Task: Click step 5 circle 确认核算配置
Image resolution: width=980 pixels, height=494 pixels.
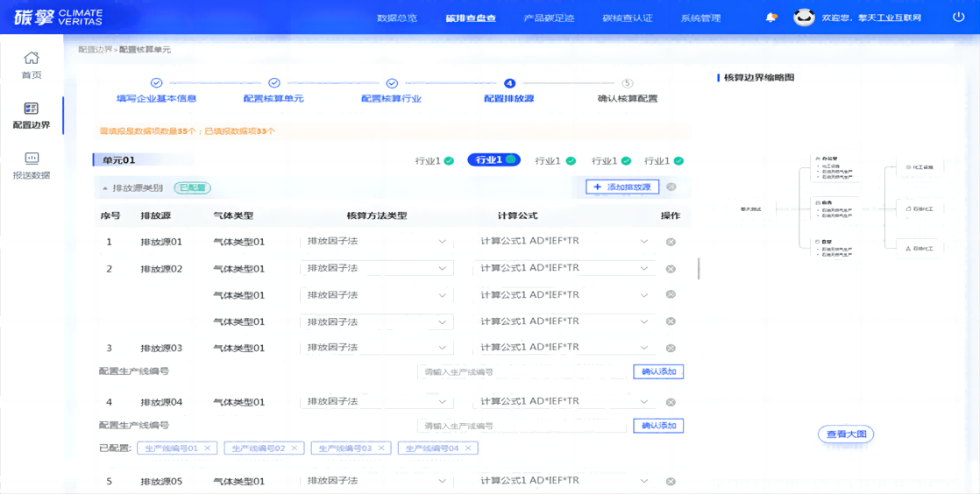Action: pyautogui.click(x=628, y=82)
